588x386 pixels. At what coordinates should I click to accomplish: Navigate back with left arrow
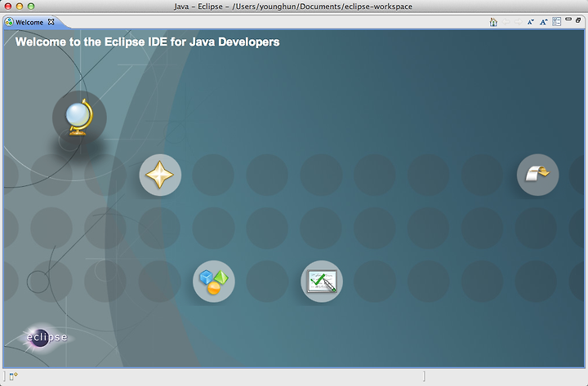point(506,22)
